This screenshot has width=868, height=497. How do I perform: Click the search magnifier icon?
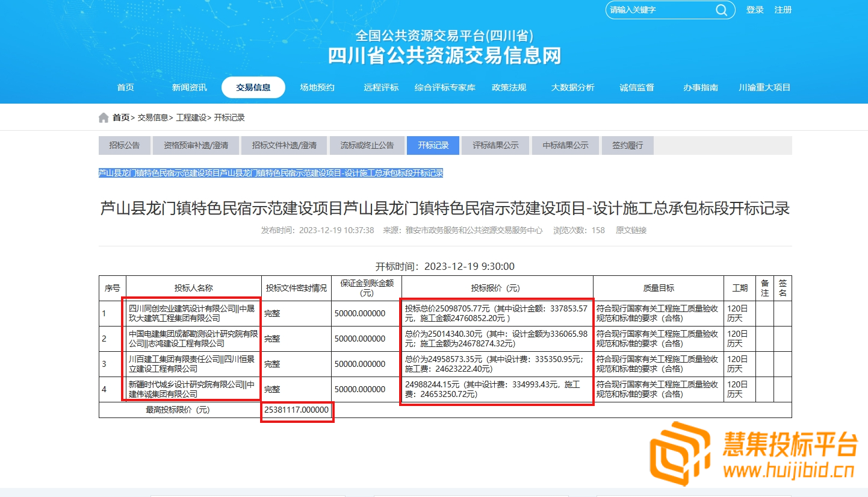click(x=721, y=10)
